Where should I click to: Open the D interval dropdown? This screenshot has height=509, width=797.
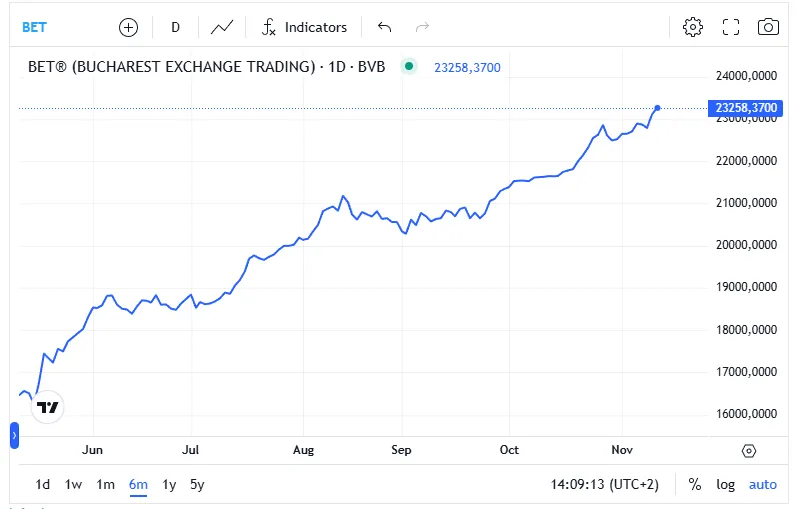(x=175, y=27)
